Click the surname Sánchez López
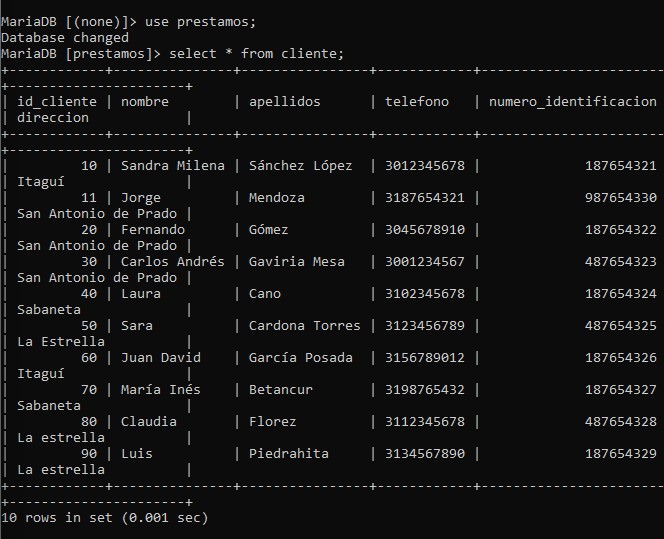The image size is (664, 539). pyautogui.click(x=300, y=166)
